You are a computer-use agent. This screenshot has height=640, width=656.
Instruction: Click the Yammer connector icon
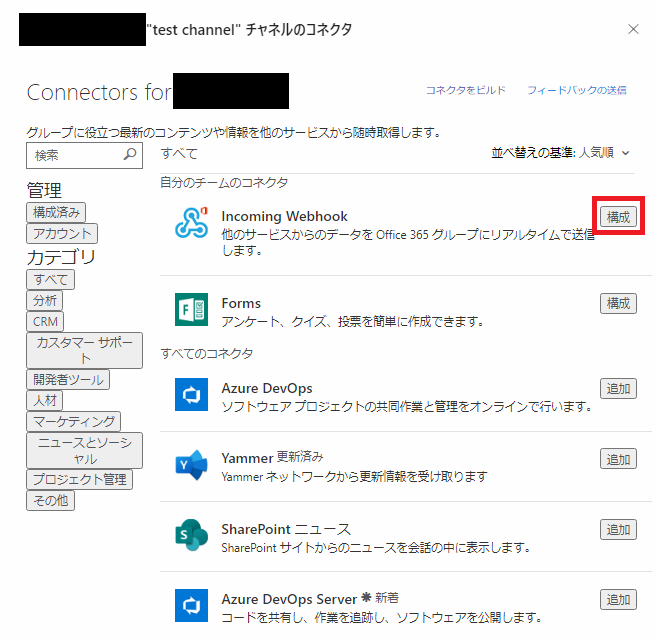(x=191, y=465)
